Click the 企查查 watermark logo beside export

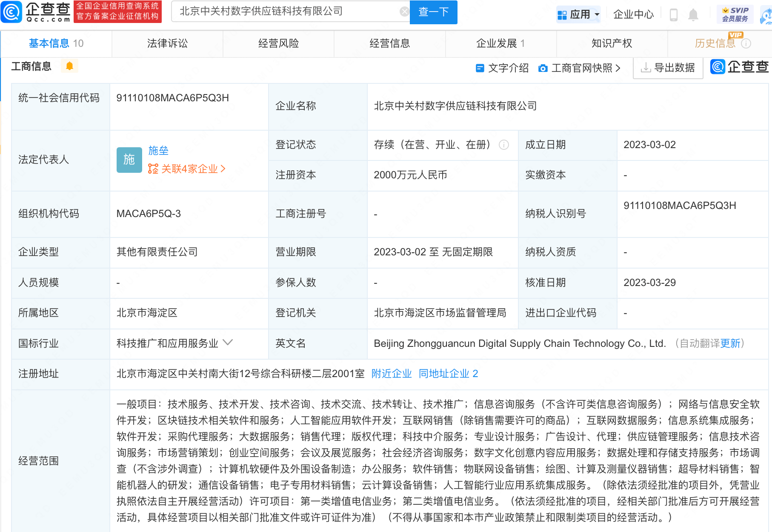click(x=740, y=67)
